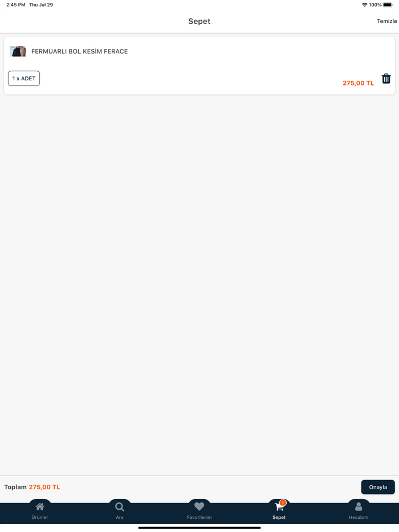The width and height of the screenshot is (399, 532).
Task: Confirm order with Onayla button
Action: pos(378,487)
